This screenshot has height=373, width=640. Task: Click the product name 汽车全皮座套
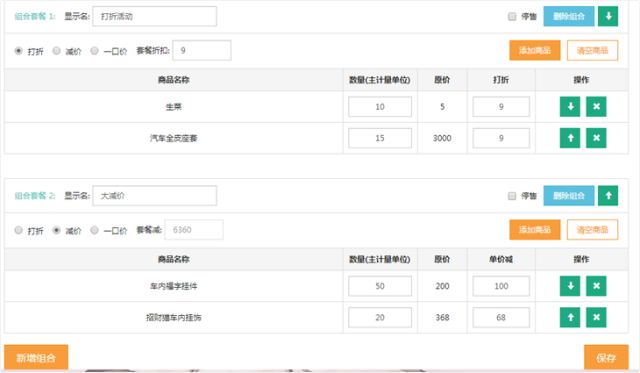173,138
